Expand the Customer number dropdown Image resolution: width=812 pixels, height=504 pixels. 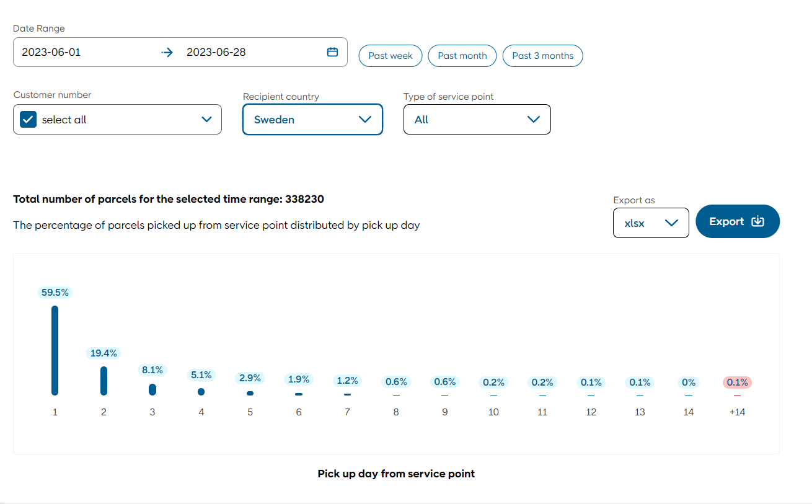pos(206,120)
